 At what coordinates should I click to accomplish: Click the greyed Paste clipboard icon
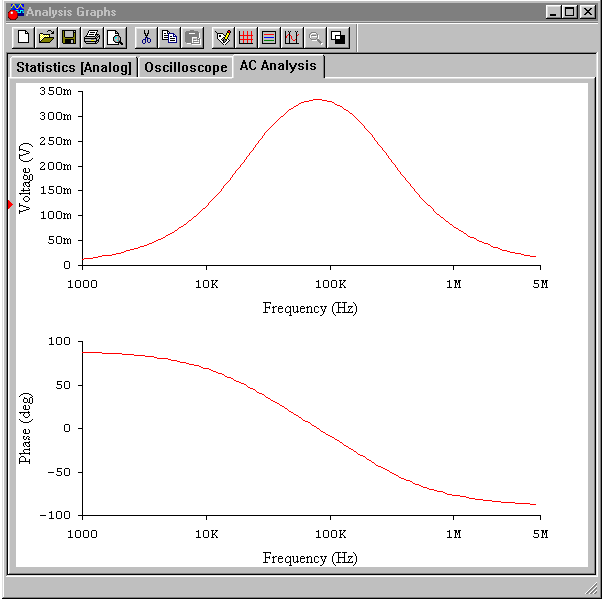point(192,37)
